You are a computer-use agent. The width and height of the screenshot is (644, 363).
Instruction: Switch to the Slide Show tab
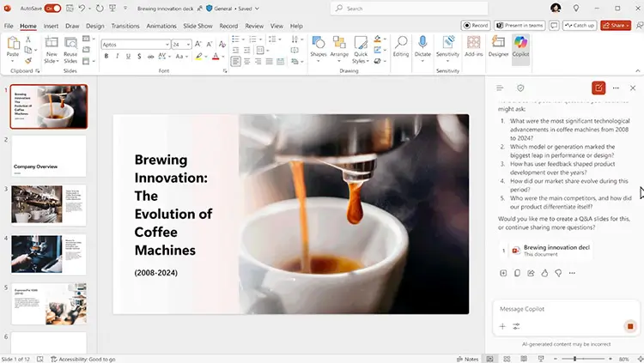coord(197,26)
